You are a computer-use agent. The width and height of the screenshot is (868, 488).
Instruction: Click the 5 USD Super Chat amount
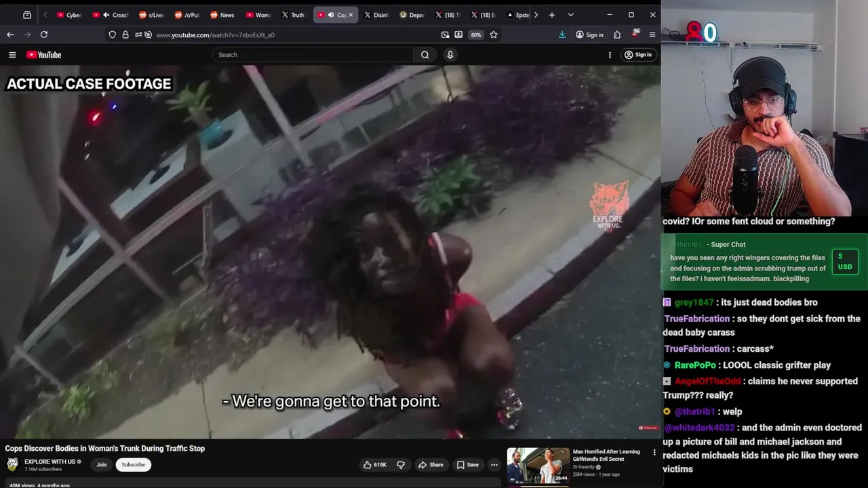845,262
